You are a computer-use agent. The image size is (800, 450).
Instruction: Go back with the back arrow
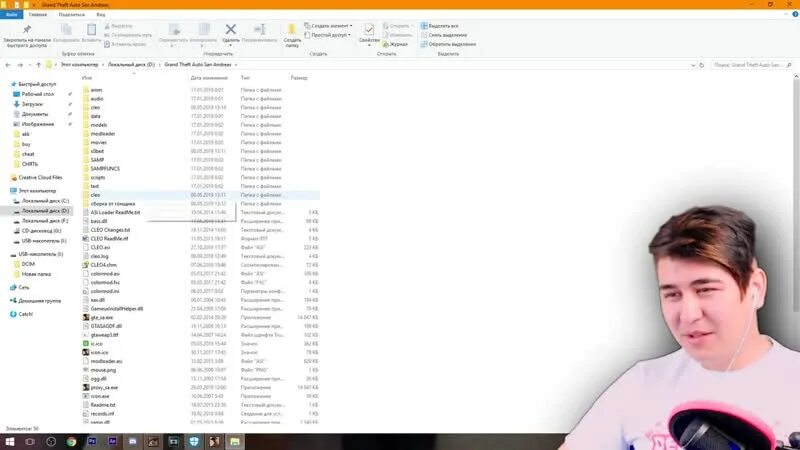pos(8,65)
